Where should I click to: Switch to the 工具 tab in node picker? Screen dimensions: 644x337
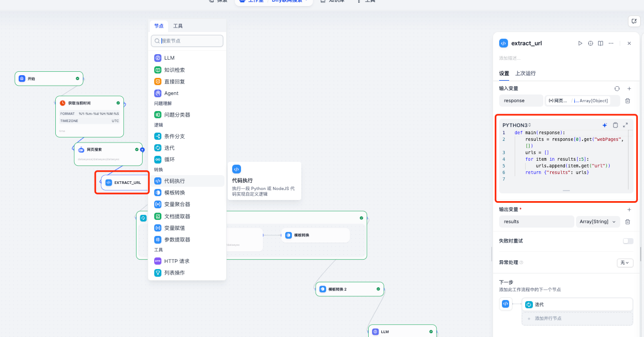click(x=178, y=26)
